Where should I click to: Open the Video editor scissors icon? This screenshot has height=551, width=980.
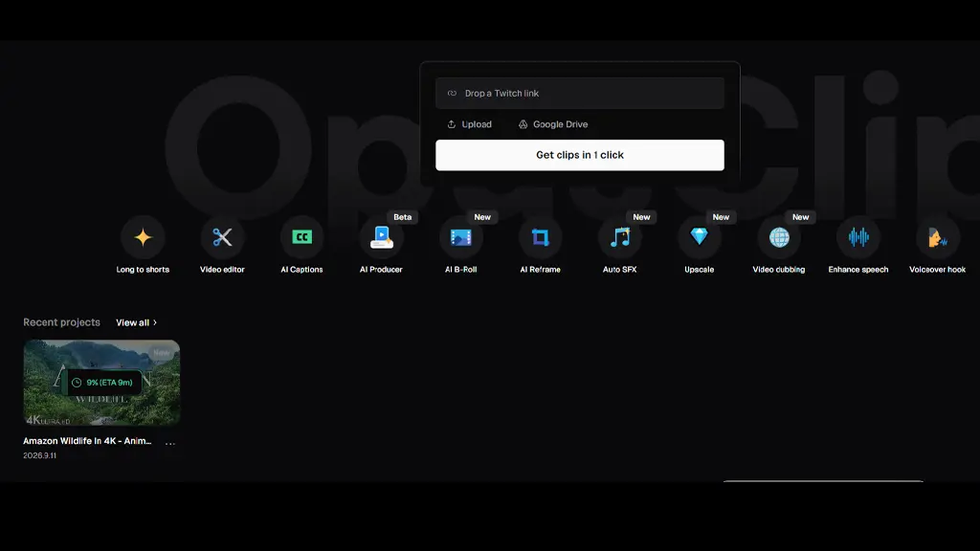click(222, 237)
